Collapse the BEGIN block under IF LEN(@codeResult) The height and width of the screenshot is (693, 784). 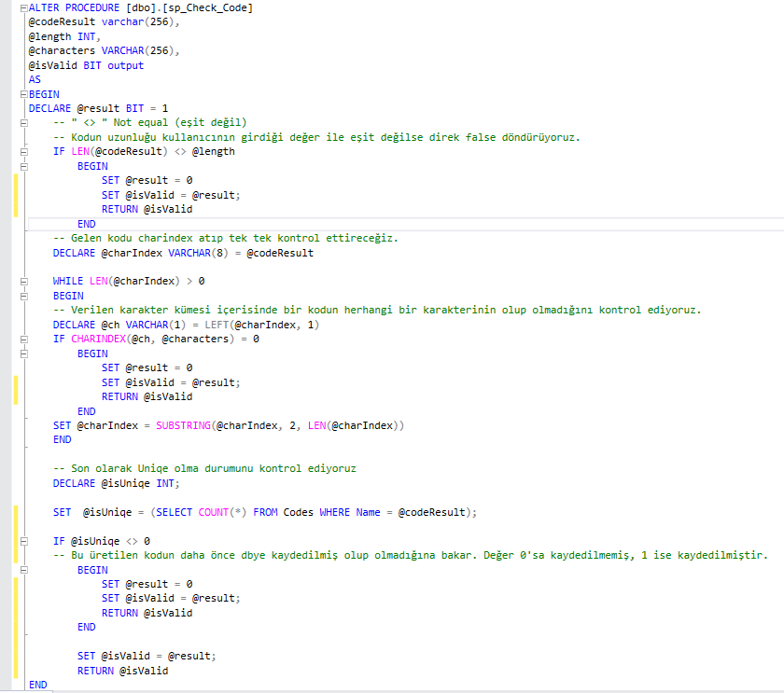tap(23, 166)
